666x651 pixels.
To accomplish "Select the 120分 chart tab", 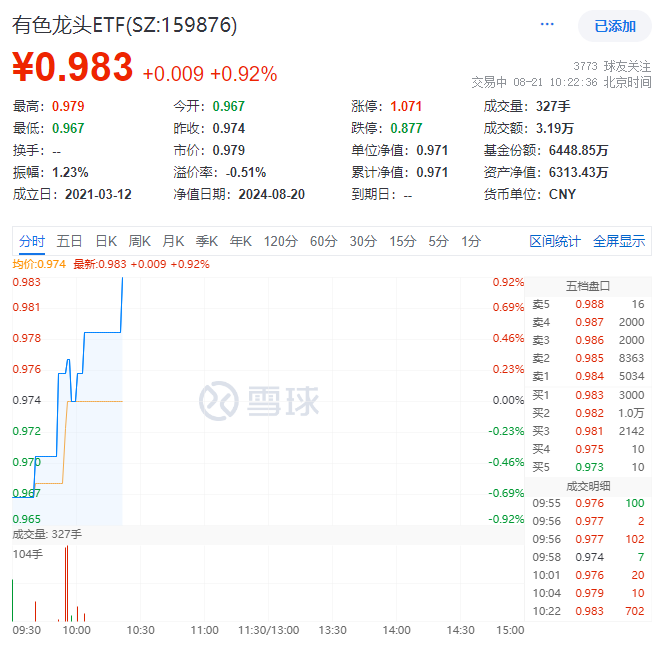I will (280, 241).
